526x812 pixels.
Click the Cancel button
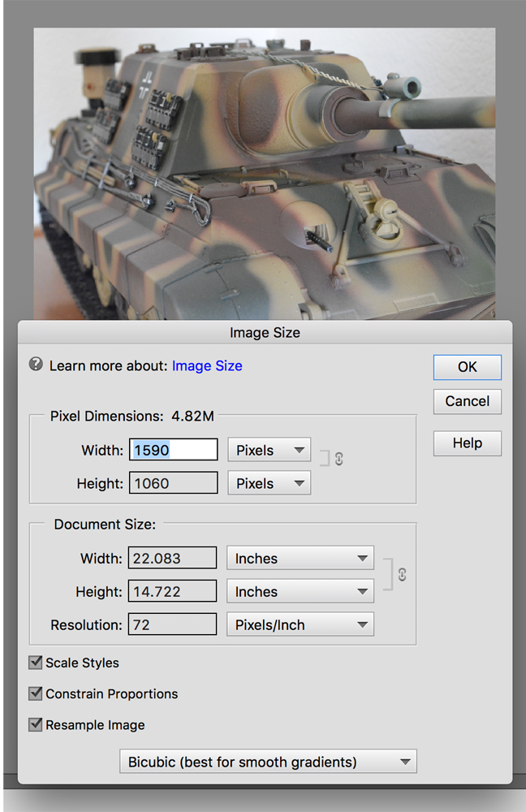click(x=467, y=401)
